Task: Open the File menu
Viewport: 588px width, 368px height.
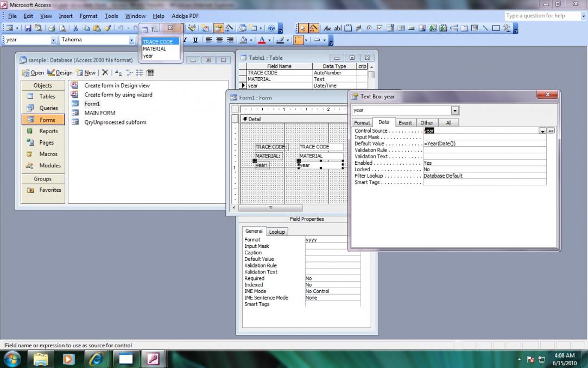Action: click(12, 16)
